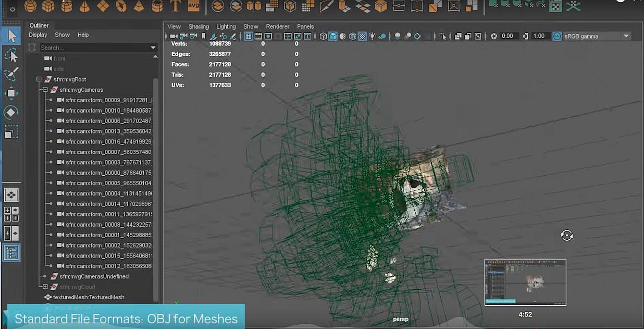
Task: Switch to two-pane side-by-side layout
Action: coord(11,233)
